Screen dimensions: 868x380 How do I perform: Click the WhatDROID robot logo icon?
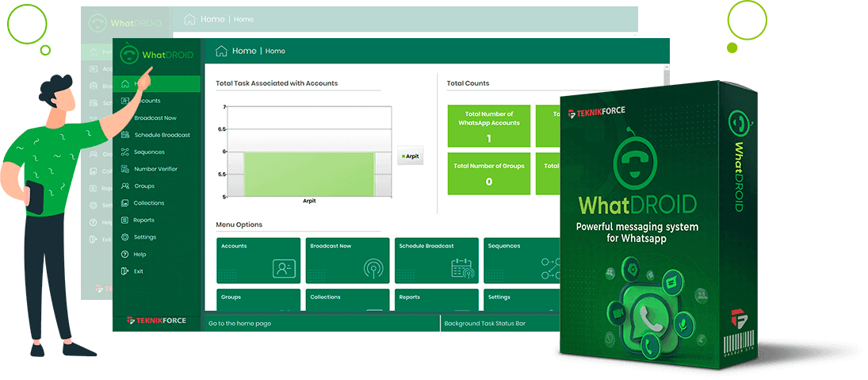point(128,55)
